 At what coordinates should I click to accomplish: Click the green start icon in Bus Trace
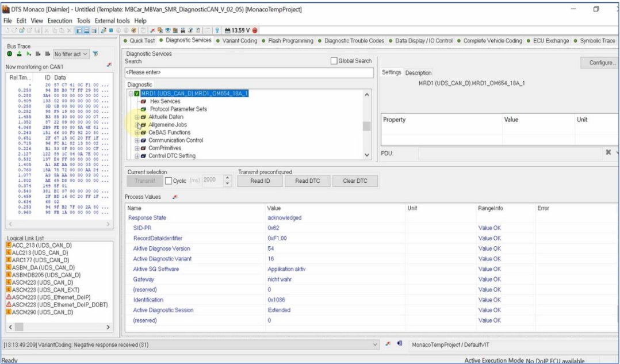[x=10, y=54]
